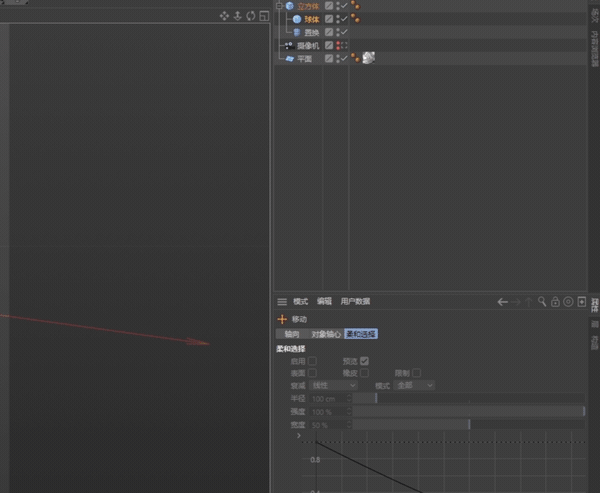Open the attribute manager hamburger menu
The image size is (600, 493).
pos(282,302)
